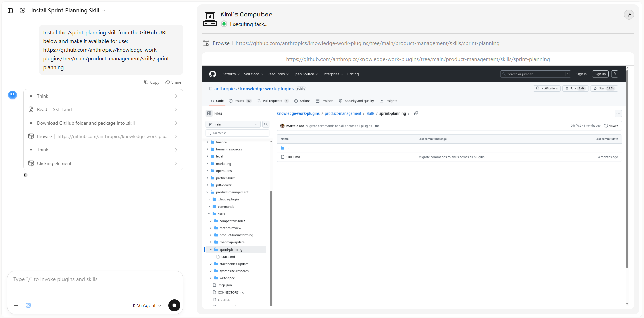Open the more options ellipsis menu

coord(618,113)
